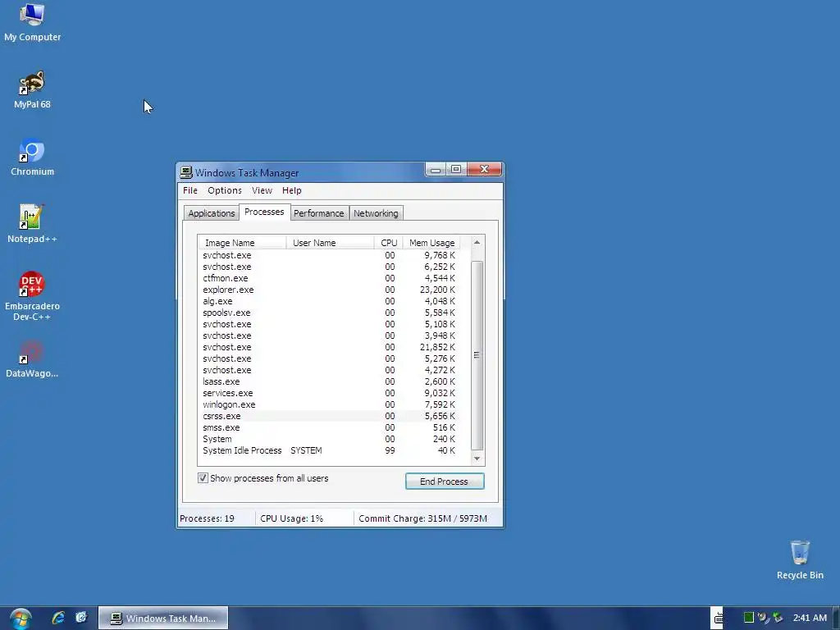Click the CPU Usage: 1% status entry
Viewport: 840px width, 630px height.
pyautogui.click(x=292, y=518)
